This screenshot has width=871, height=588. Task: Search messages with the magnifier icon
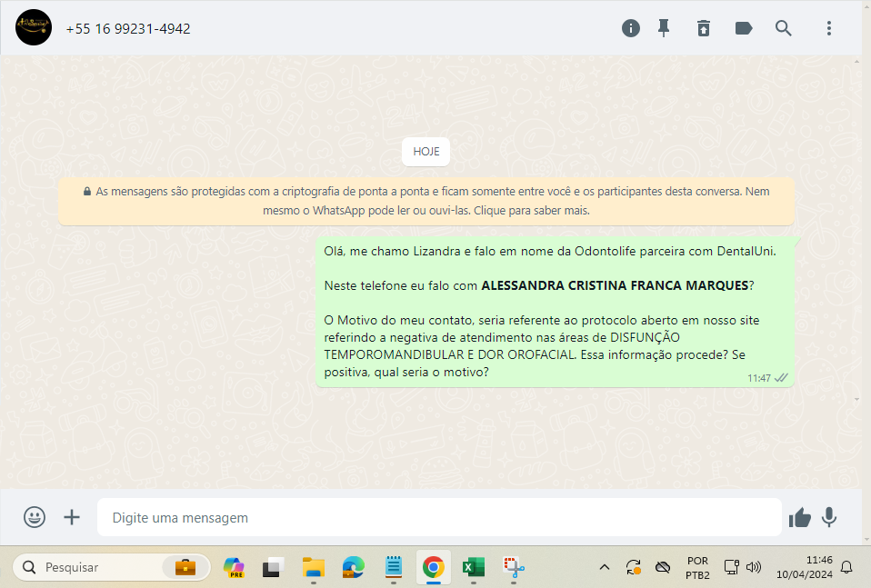(783, 28)
